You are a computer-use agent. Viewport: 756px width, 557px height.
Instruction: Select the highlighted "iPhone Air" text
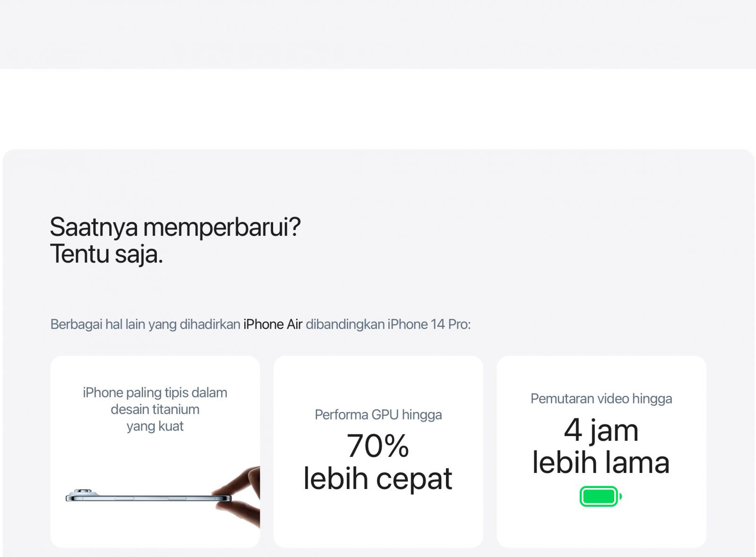273,325
